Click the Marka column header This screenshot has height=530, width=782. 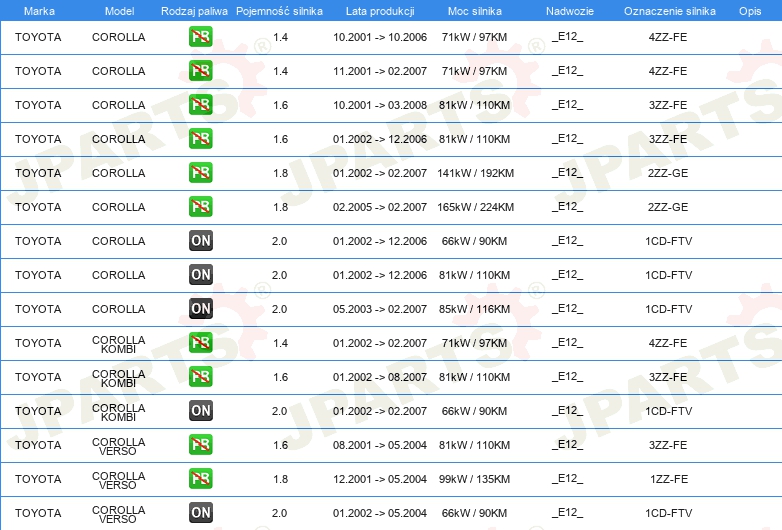pos(39,11)
